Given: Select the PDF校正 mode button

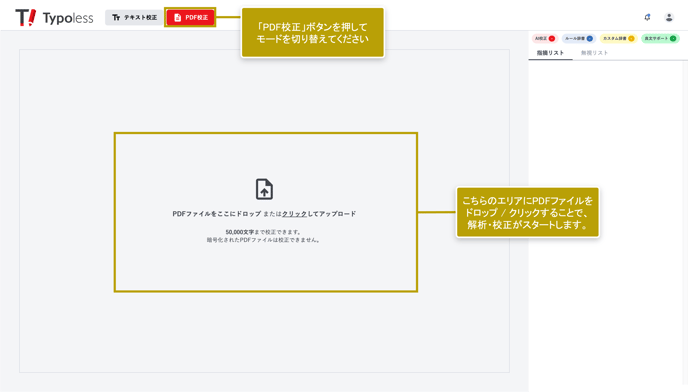Looking at the screenshot, I should (x=190, y=18).
